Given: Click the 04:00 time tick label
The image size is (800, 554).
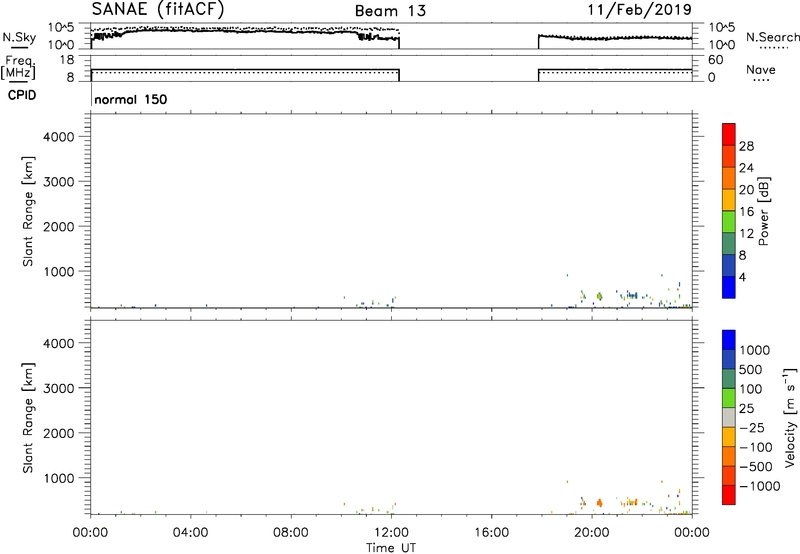Looking at the screenshot, I should click(191, 533).
